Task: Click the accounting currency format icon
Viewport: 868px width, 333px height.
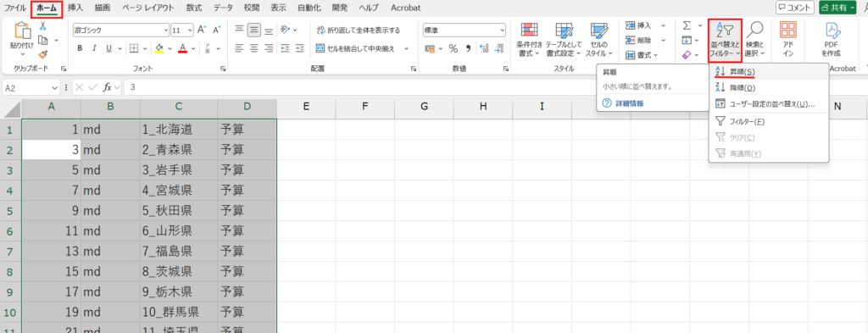Action: [x=430, y=48]
